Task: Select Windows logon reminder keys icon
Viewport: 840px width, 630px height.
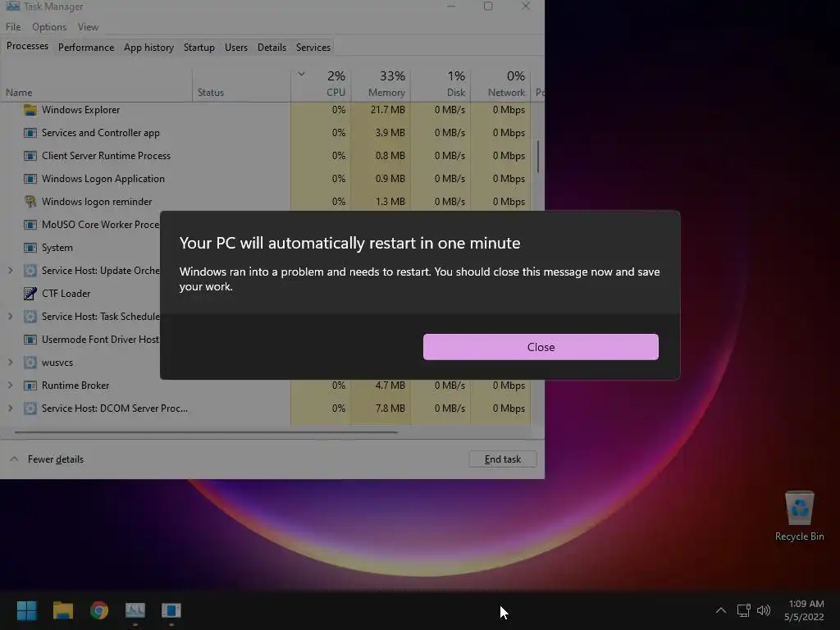Action: pos(30,202)
